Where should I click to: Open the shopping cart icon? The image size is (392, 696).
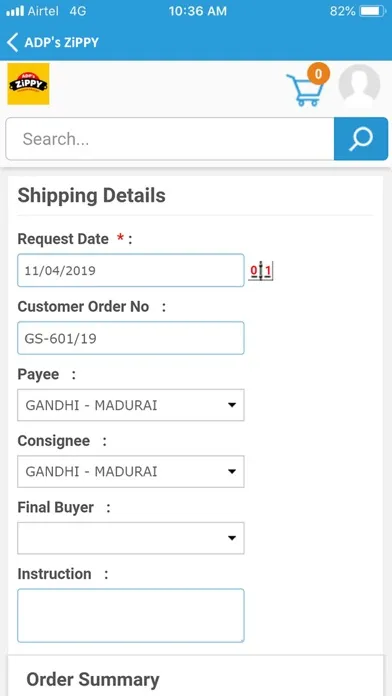tap(305, 90)
